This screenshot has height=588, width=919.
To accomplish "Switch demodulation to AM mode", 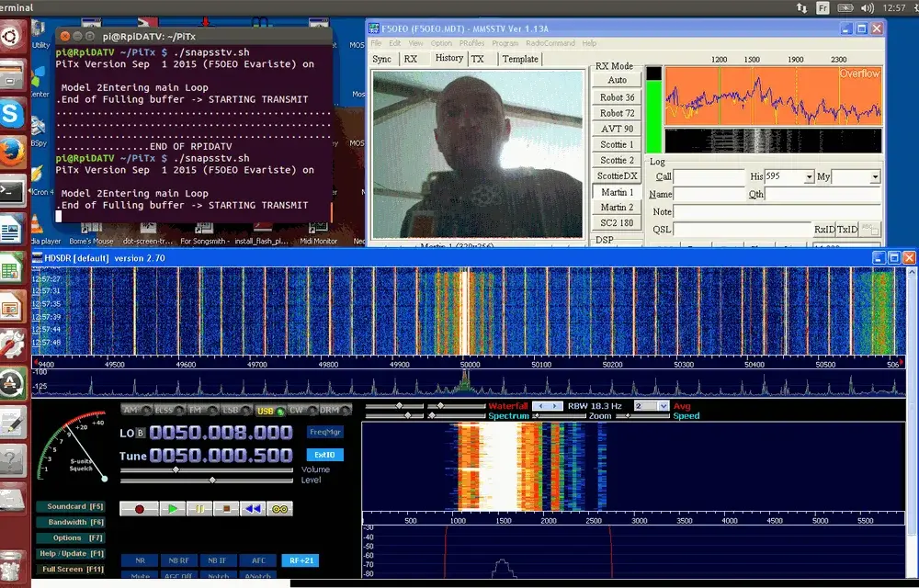I will [136, 410].
